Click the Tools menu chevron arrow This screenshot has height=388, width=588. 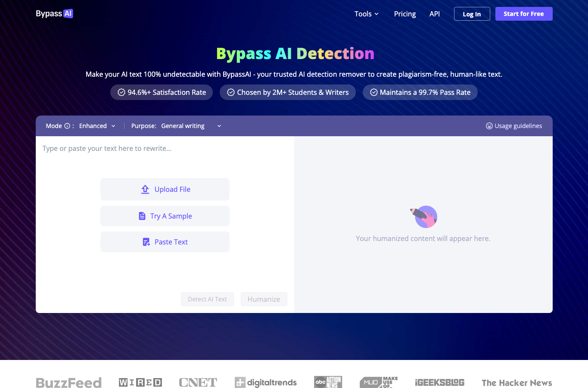coord(376,14)
